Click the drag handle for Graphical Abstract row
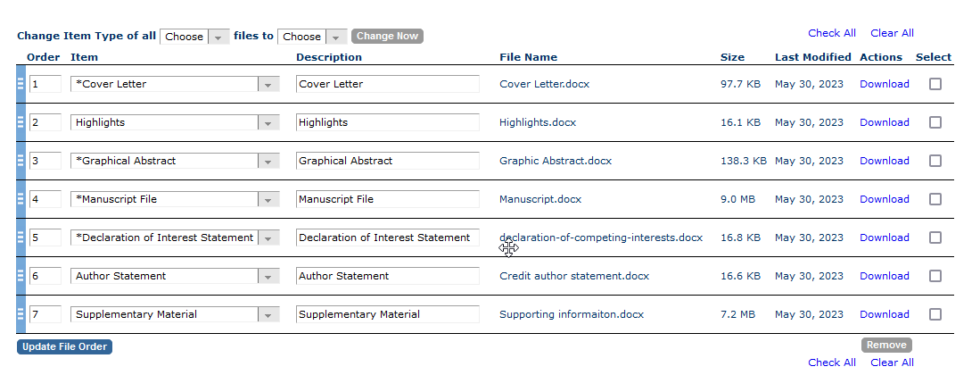The width and height of the screenshot is (980, 375). 21,161
